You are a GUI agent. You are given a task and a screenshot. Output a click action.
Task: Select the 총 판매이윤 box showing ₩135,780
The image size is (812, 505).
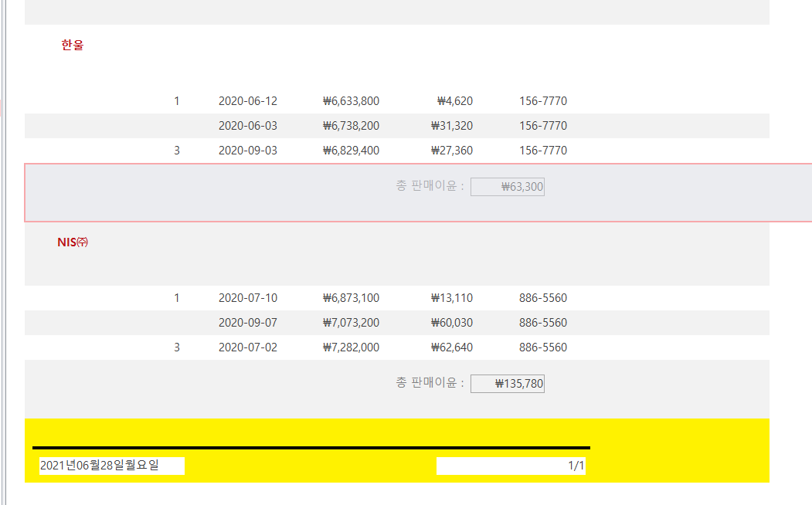pyautogui.click(x=508, y=384)
